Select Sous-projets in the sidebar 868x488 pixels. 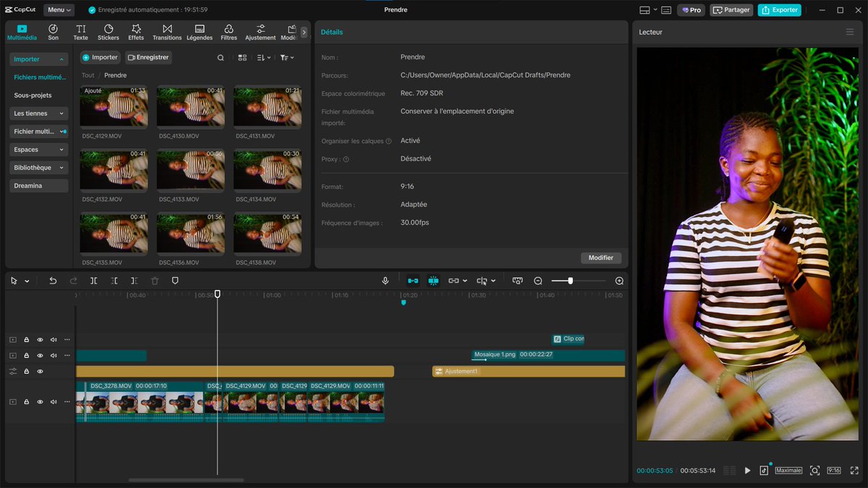33,95
